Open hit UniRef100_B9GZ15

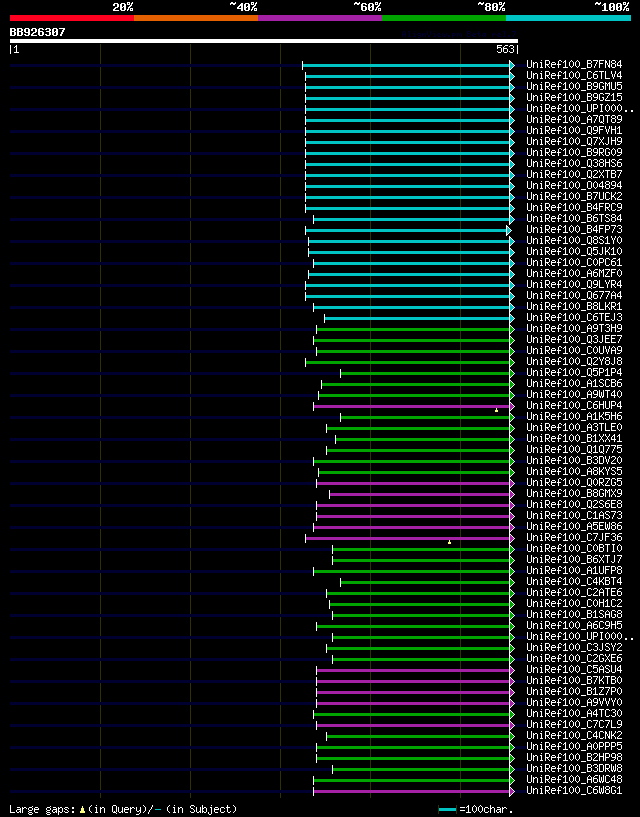(574, 97)
